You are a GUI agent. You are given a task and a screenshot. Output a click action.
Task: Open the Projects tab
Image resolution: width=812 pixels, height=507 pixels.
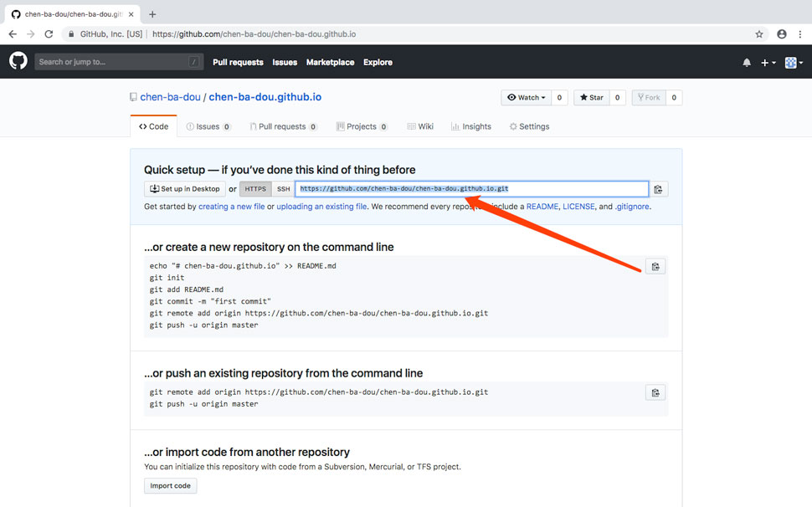pos(362,127)
